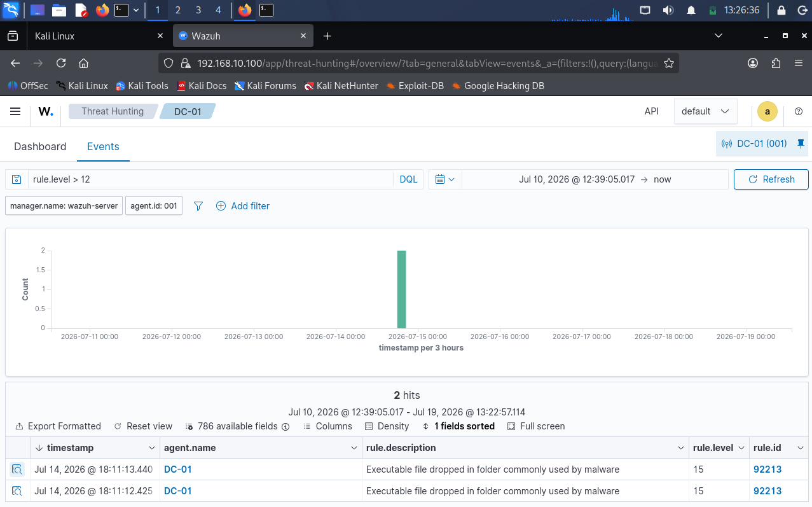Open the Exploit-DB bookmark

click(415, 86)
